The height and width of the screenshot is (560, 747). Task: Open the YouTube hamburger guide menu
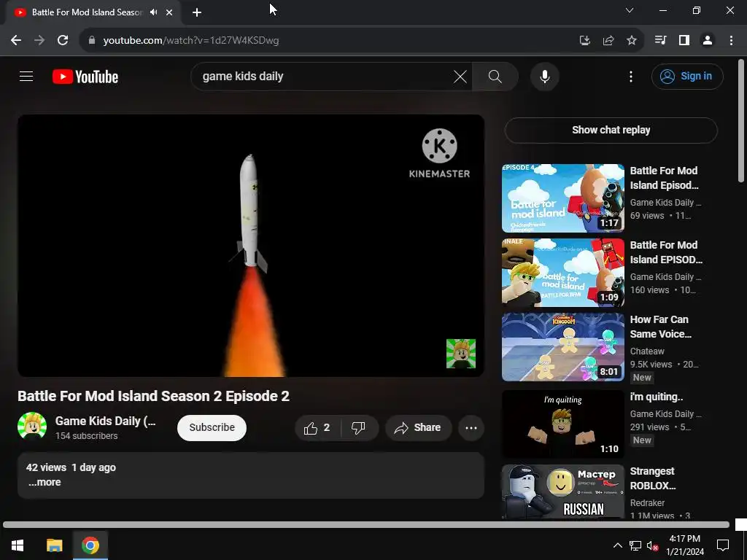coord(26,76)
